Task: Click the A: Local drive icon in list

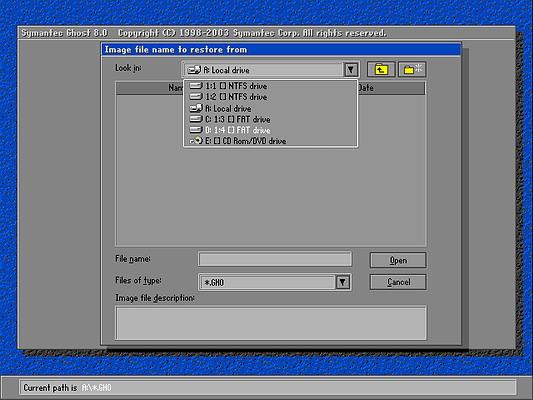Action: pyautogui.click(x=196, y=108)
